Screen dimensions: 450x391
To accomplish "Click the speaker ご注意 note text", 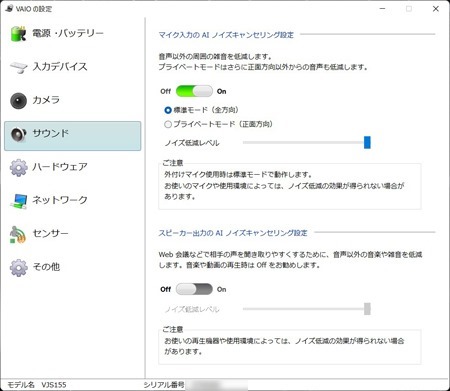I will 284,346.
